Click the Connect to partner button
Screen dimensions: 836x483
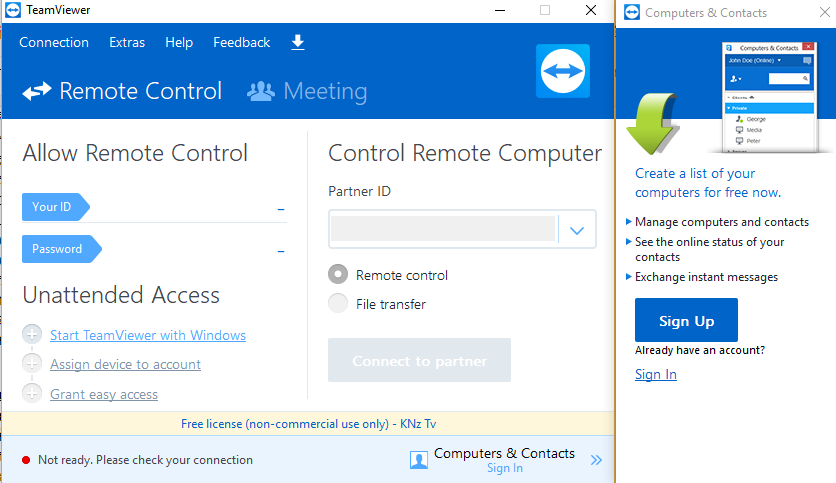point(419,360)
